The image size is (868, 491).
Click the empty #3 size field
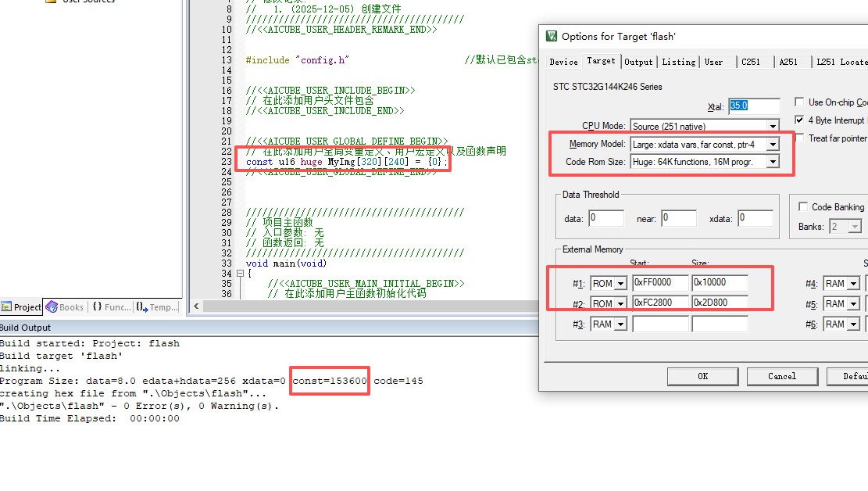tap(720, 324)
